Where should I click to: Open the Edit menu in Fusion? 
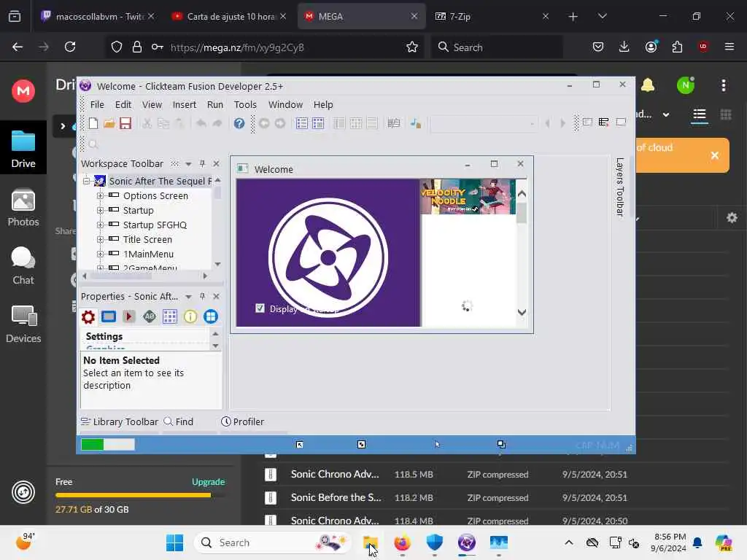click(x=123, y=105)
